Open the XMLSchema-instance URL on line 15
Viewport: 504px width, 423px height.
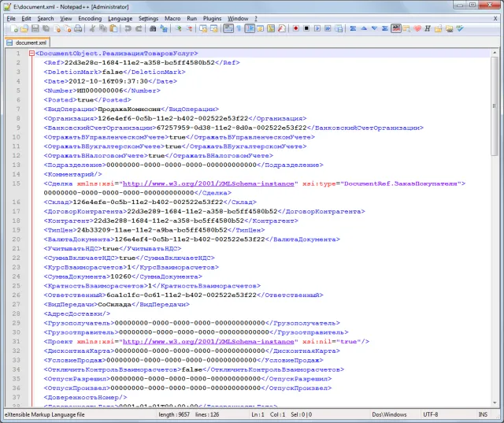click(208, 184)
